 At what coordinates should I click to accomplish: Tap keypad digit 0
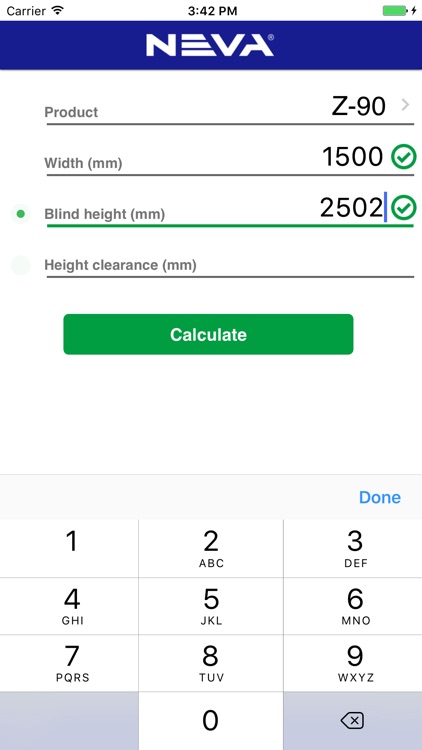[x=211, y=721]
